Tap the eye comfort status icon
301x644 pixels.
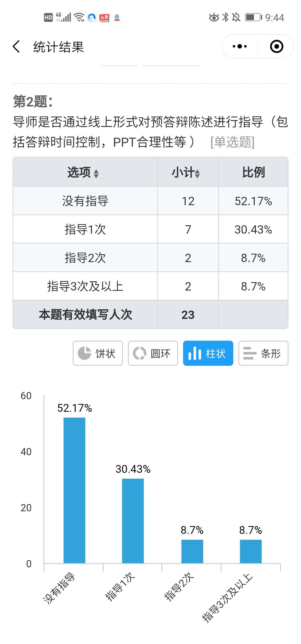point(214,17)
